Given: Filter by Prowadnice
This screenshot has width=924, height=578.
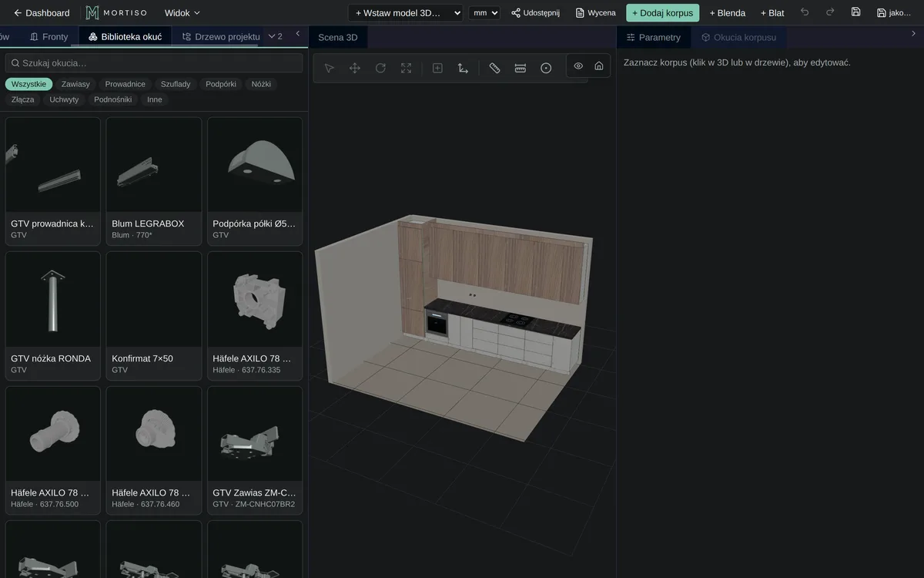Looking at the screenshot, I should point(126,84).
